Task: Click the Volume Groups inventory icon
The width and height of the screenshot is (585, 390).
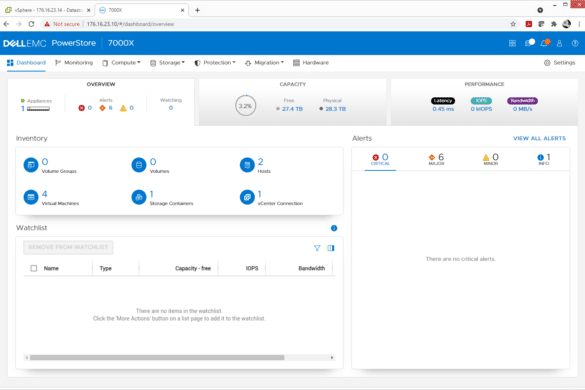Action: [31, 165]
